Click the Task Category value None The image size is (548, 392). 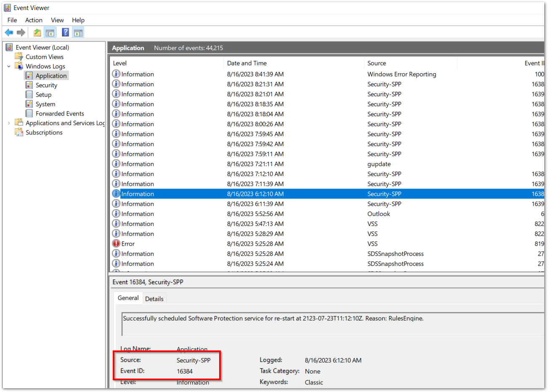click(x=312, y=371)
